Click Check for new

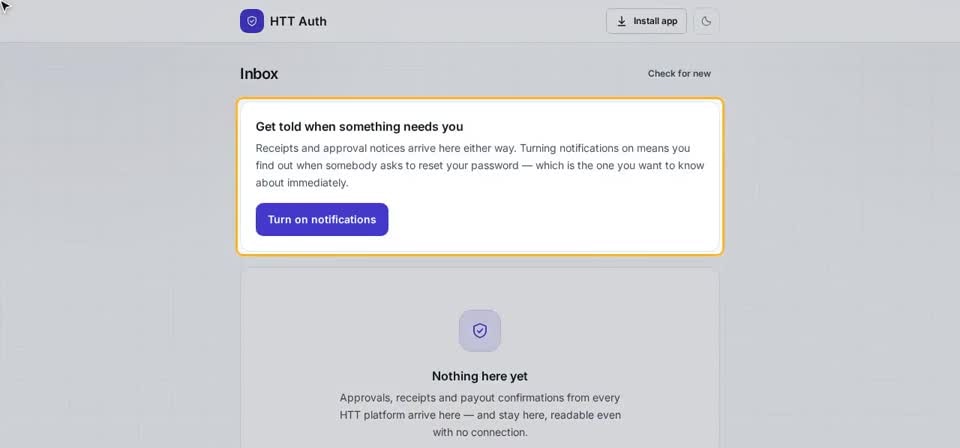[x=679, y=73]
